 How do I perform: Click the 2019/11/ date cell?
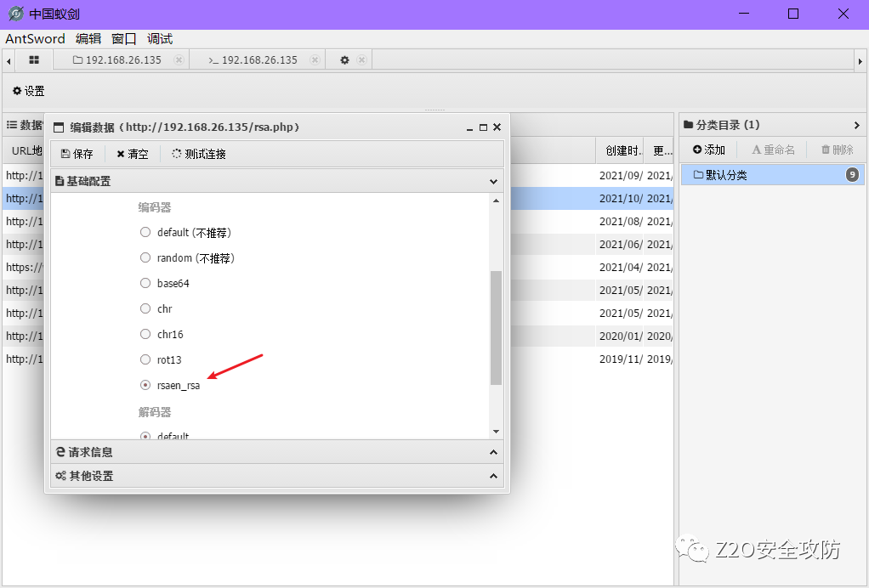tap(621, 359)
